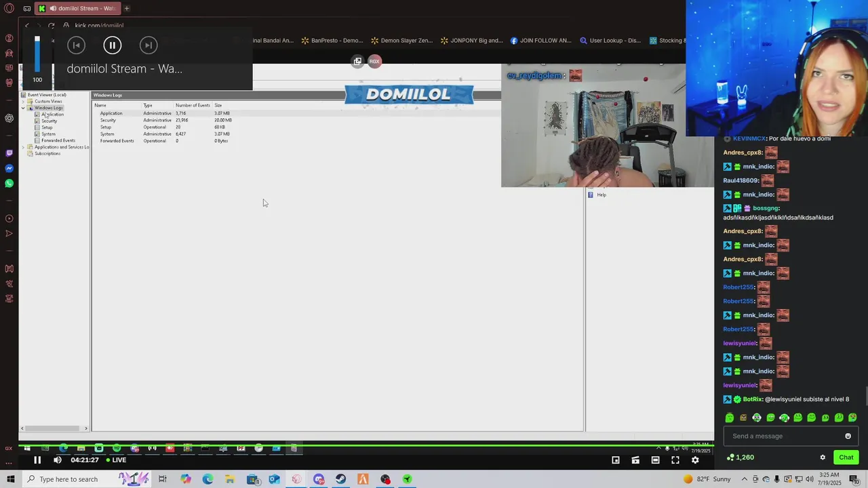868x488 pixels.
Task: Select Subscriptions in Event Viewer tree
Action: 47,153
